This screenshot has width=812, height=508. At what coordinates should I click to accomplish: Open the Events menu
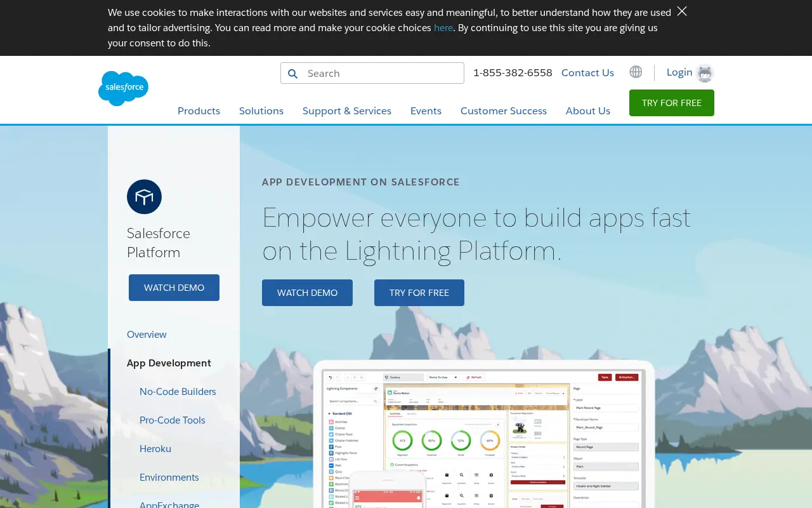click(x=426, y=110)
